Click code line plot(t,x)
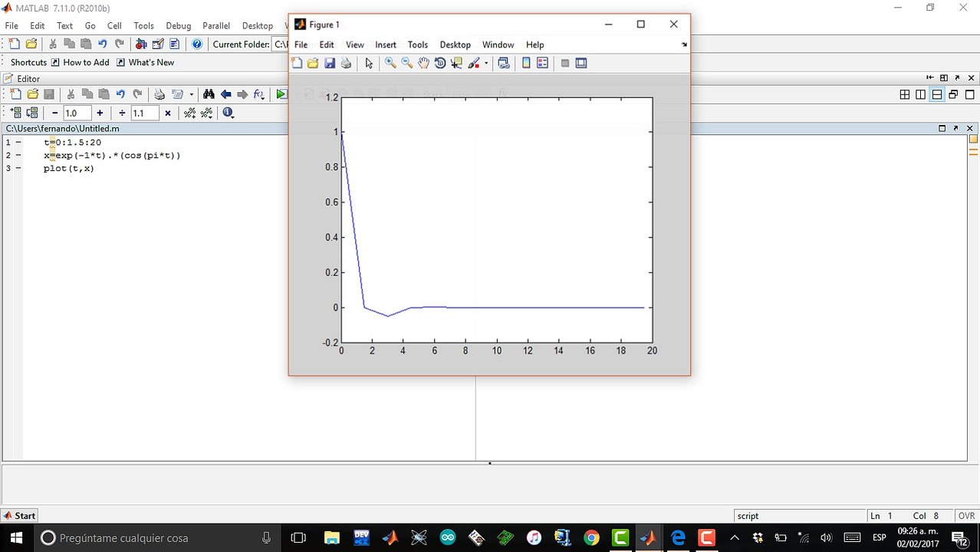980x552 pixels. (69, 169)
